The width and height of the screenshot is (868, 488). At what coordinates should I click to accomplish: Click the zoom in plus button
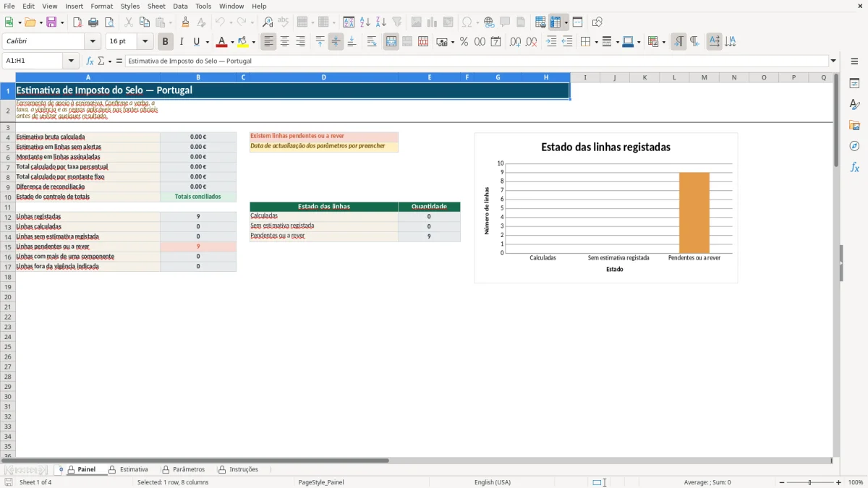pos(839,482)
